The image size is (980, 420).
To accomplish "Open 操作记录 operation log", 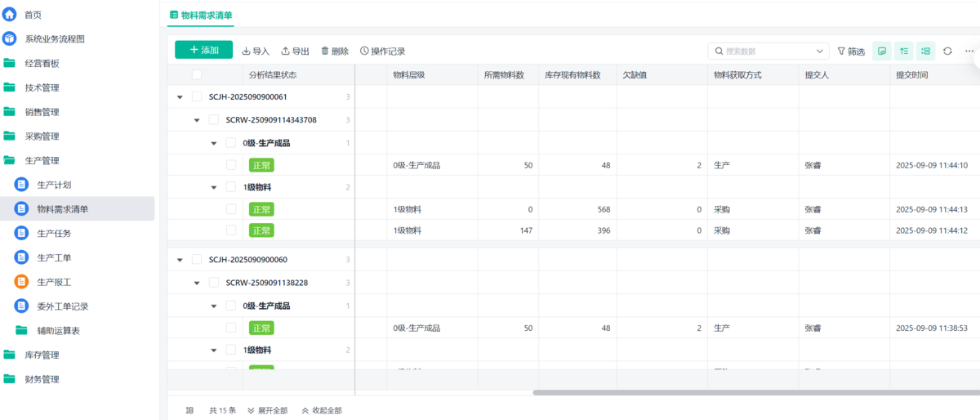I will (x=382, y=51).
